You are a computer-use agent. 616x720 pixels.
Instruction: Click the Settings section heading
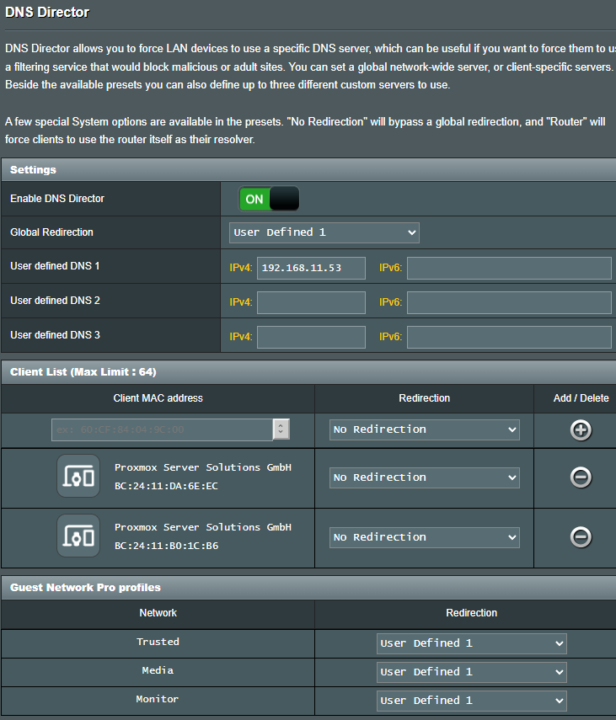click(33, 170)
